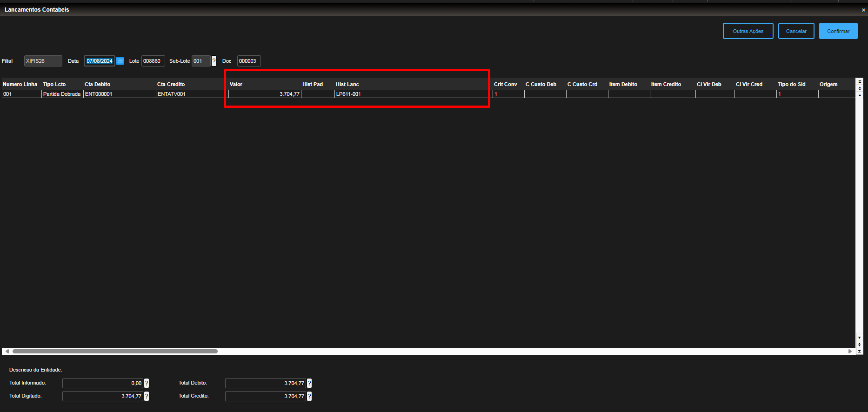The height and width of the screenshot is (412, 868).
Task: Click the Valor column header
Action: coord(236,84)
